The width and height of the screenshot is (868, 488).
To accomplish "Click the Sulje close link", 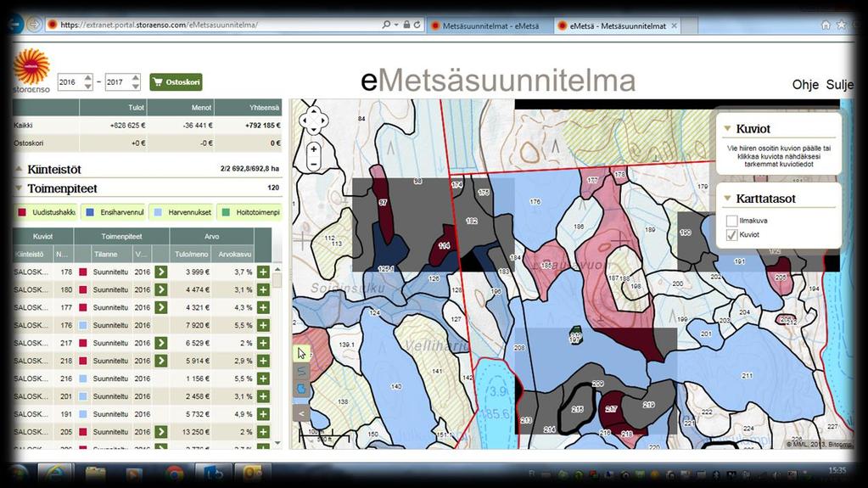I will tap(840, 85).
